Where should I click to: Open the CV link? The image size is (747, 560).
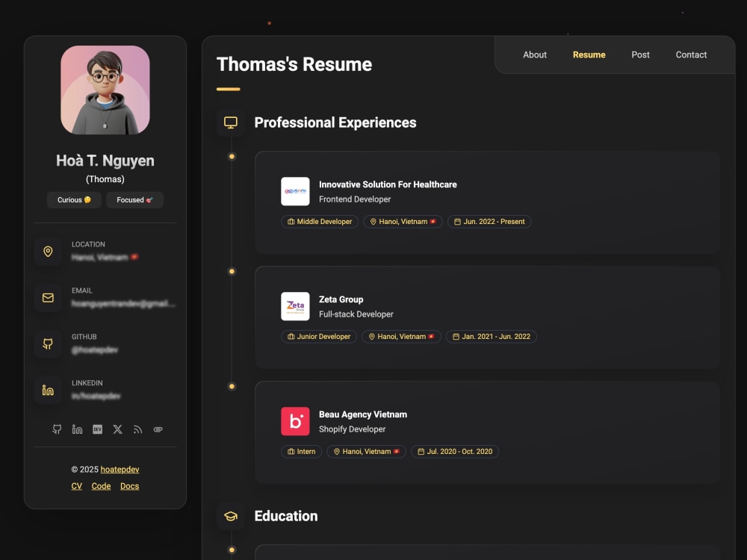coord(77,486)
